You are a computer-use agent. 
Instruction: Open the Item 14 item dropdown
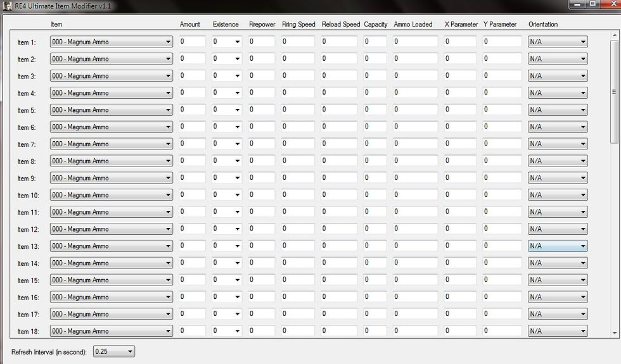coord(112,263)
